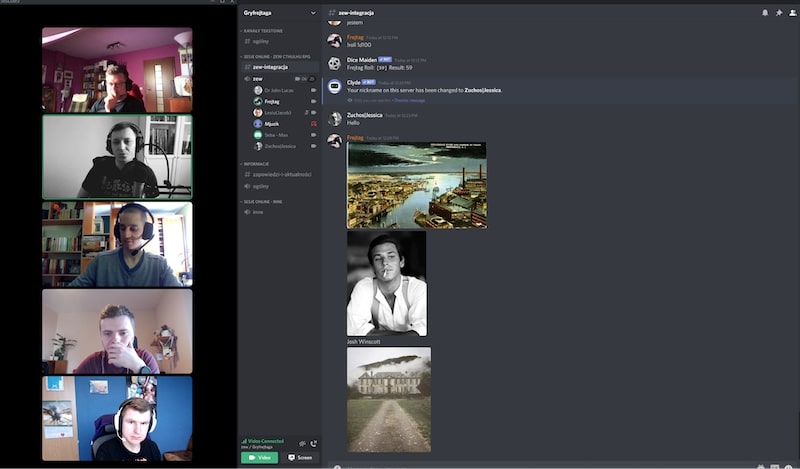Select the video tile of man with hand on chin
This screenshot has width=800, height=469.
click(117, 331)
